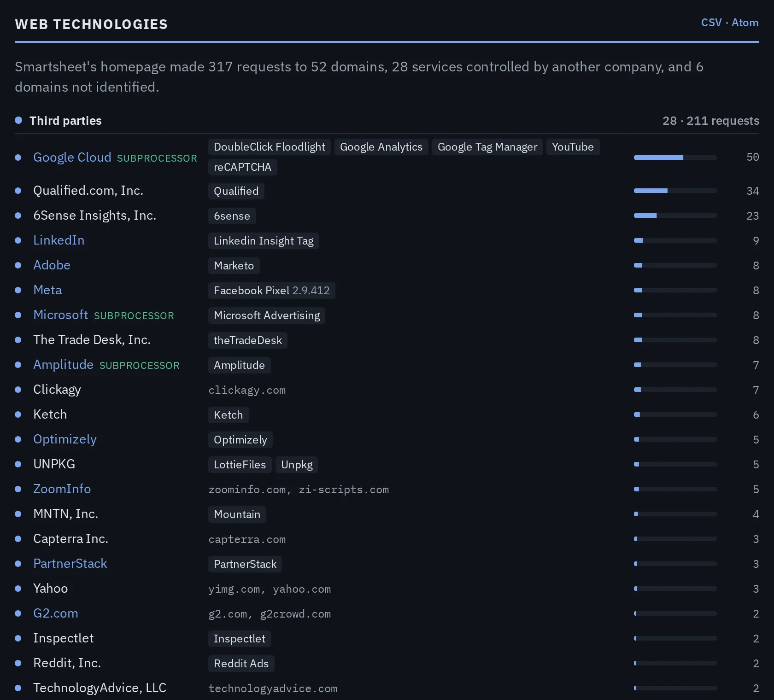Open the Meta company link

(x=47, y=290)
